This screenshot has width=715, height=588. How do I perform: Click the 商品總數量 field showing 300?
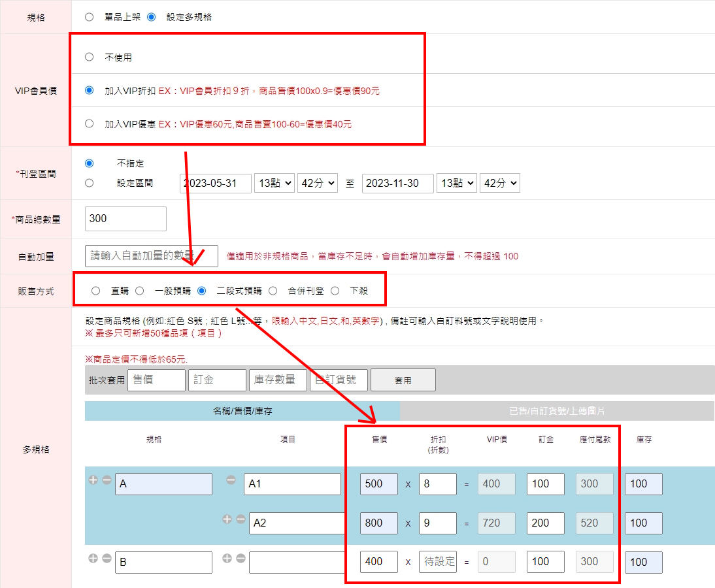(125, 219)
